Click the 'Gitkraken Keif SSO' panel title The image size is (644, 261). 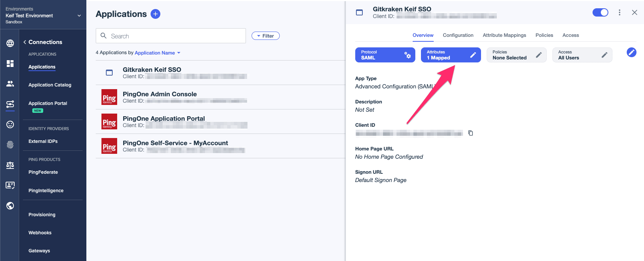tap(402, 9)
